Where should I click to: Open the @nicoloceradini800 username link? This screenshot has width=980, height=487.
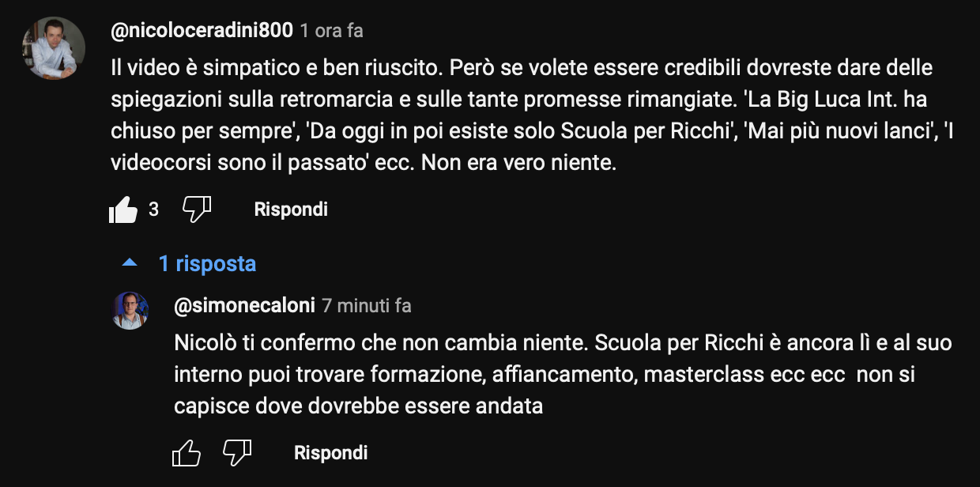[x=202, y=31]
